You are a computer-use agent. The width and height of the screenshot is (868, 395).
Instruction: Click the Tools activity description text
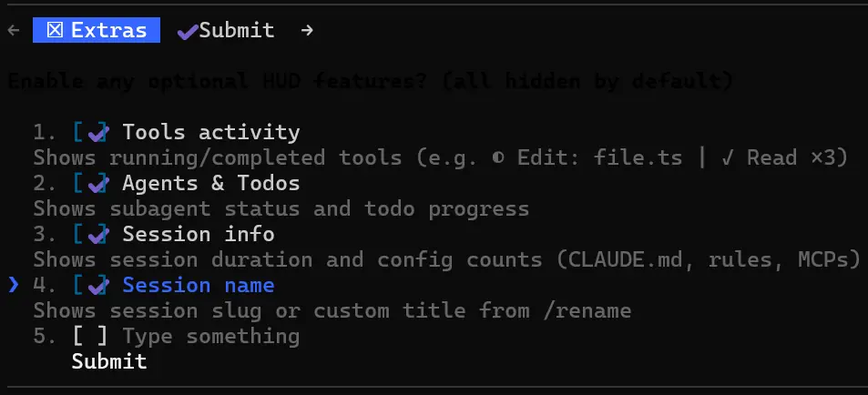441,157
